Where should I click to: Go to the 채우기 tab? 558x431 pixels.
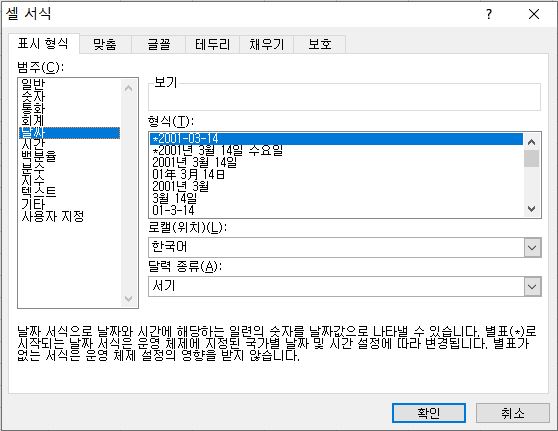click(267, 44)
